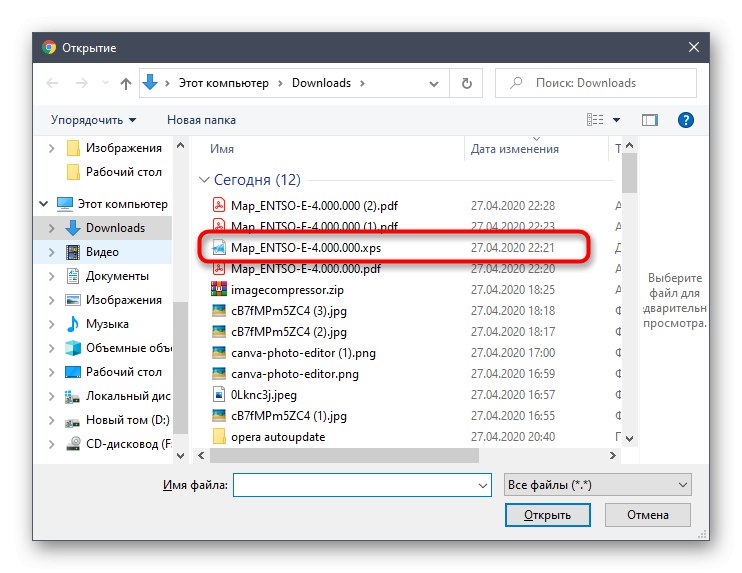
Task: Refresh the Downloads folder
Action: click(x=467, y=83)
